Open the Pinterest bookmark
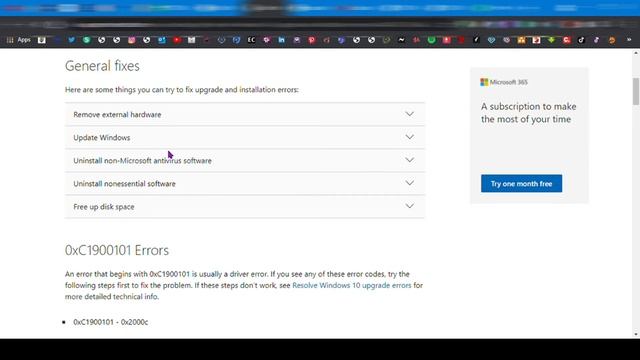The image size is (640, 360). pos(311,40)
